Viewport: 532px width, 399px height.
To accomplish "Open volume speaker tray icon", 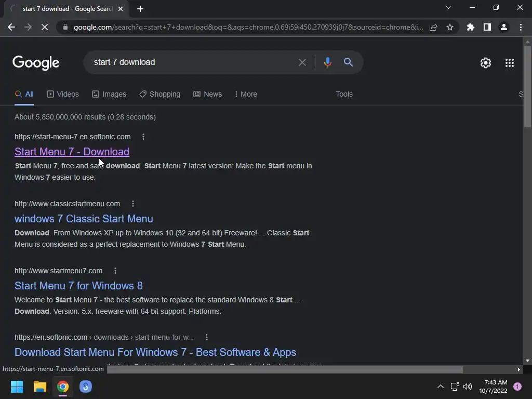I will [x=468, y=387].
